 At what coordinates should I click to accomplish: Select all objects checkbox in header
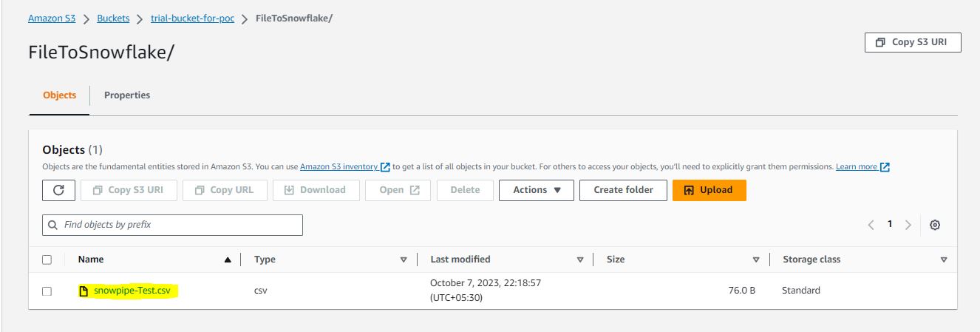point(47,260)
